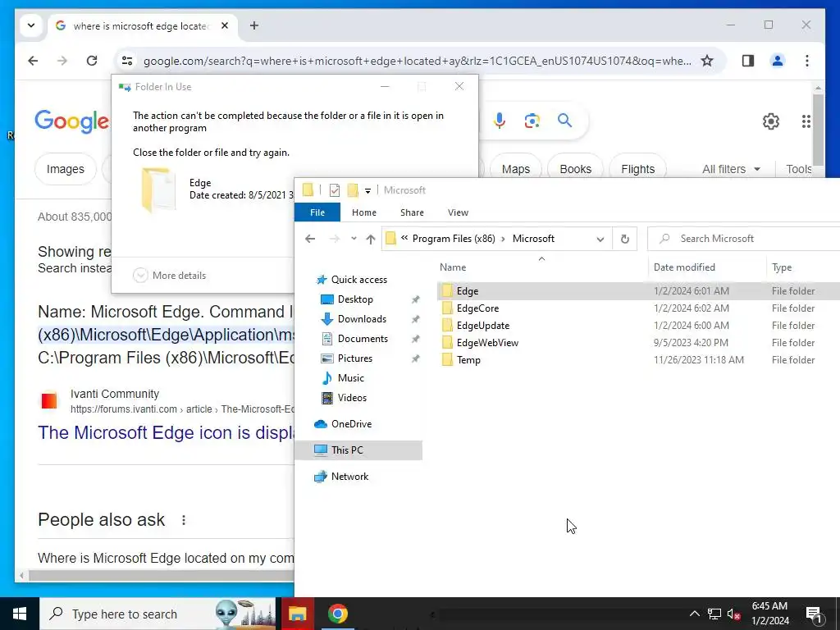Open Home tab in Explorer ribbon
840x630 pixels.
point(364,212)
